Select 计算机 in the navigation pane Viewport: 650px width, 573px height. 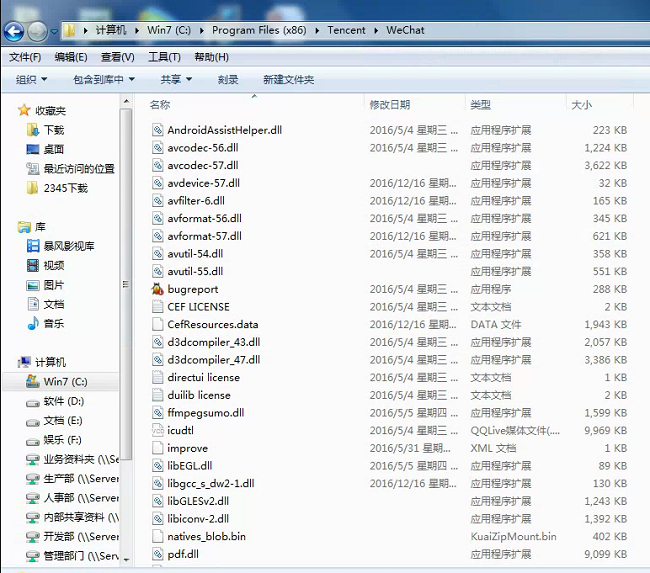(x=50, y=362)
